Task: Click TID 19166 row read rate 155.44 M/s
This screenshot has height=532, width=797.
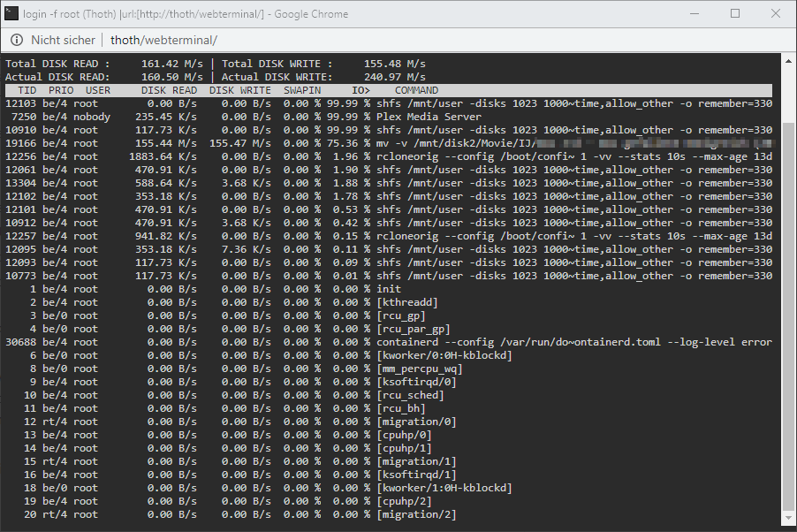Action: 166,143
